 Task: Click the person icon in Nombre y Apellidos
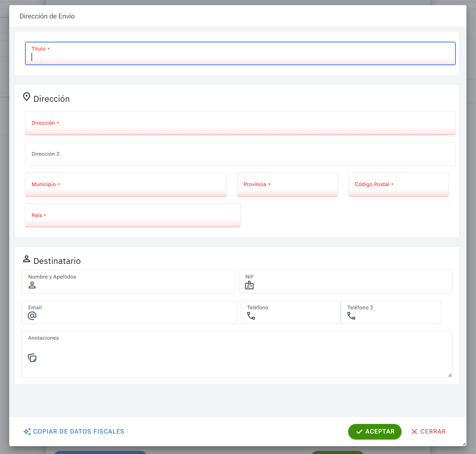(32, 285)
